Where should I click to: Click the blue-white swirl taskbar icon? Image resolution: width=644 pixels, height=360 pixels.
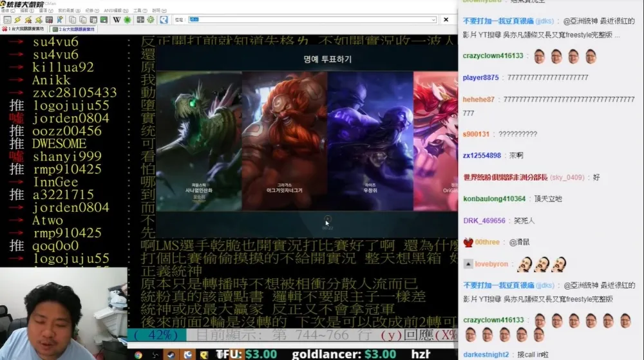187,355
